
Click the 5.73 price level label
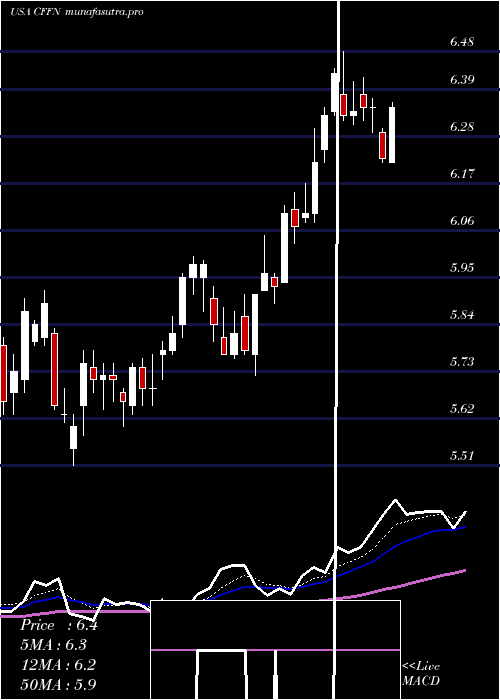462,362
